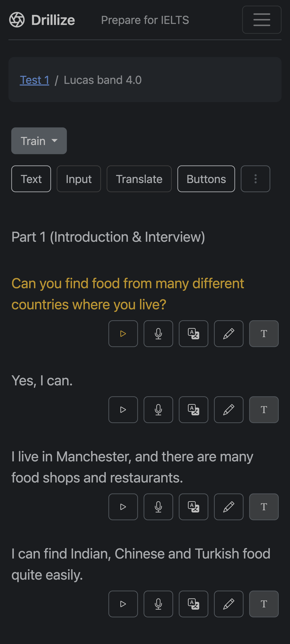Go to Test 1 breadcrumb link
This screenshot has height=644, width=290.
tap(35, 80)
